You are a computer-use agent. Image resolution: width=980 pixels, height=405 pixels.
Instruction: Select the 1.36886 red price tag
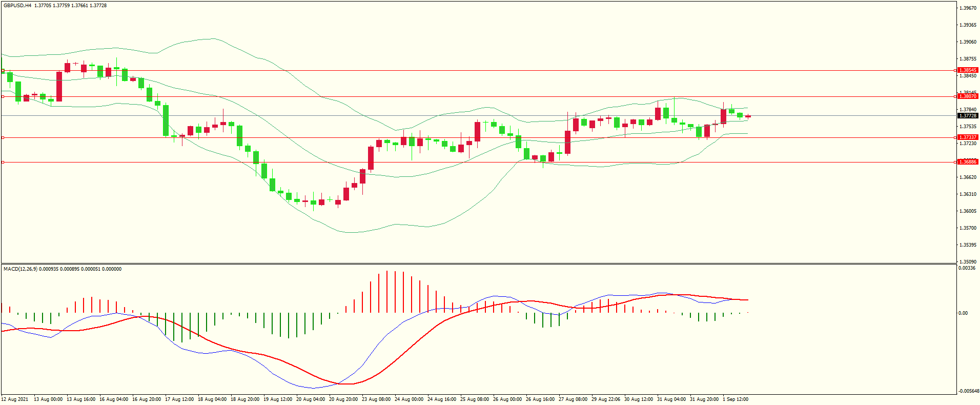[x=968, y=162]
